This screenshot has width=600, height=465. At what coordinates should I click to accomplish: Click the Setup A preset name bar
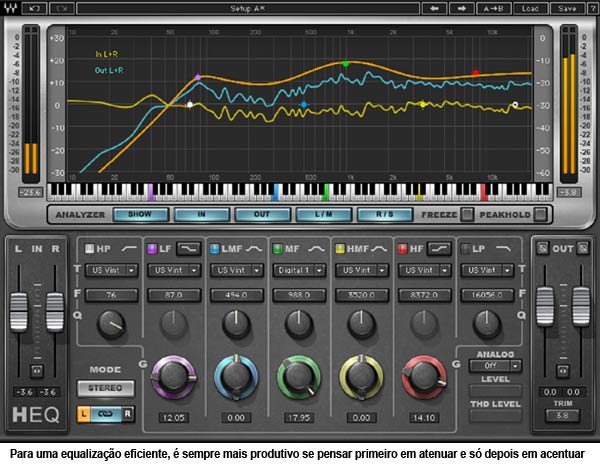248,8
